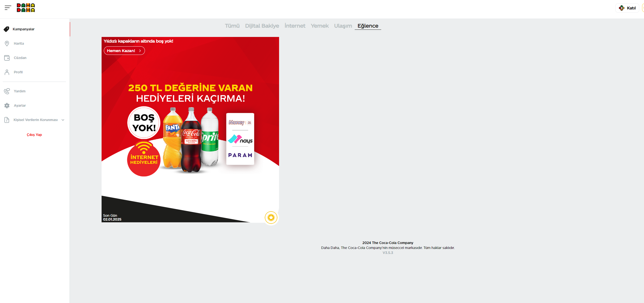Image resolution: width=644 pixels, height=303 pixels.
Task: Open Cüzdan wallet icon
Action: 7,58
